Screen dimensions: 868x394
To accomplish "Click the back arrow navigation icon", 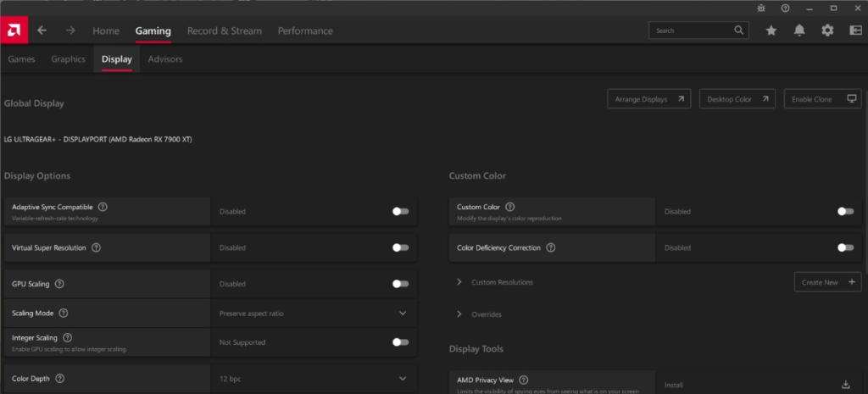I will [42, 31].
